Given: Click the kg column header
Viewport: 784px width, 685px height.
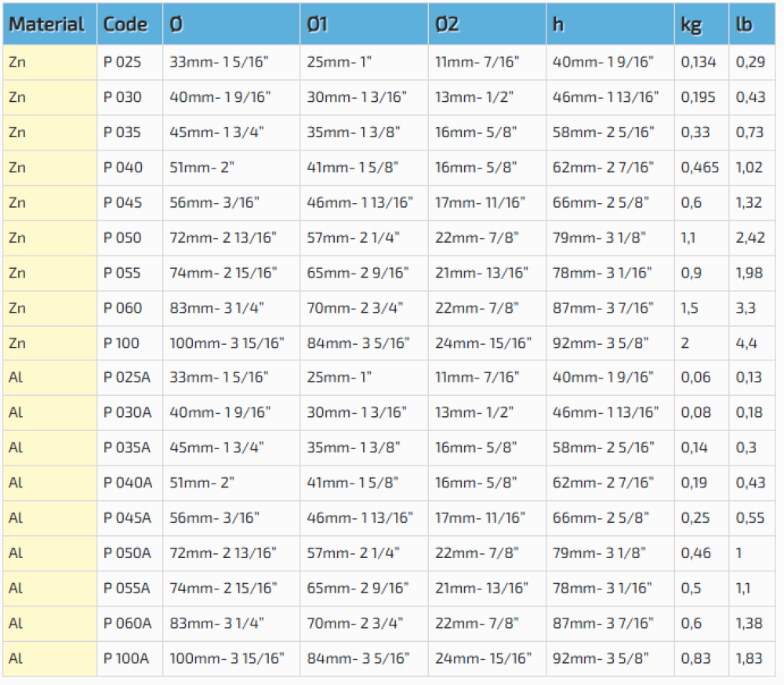Looking at the screenshot, I should click(691, 24).
